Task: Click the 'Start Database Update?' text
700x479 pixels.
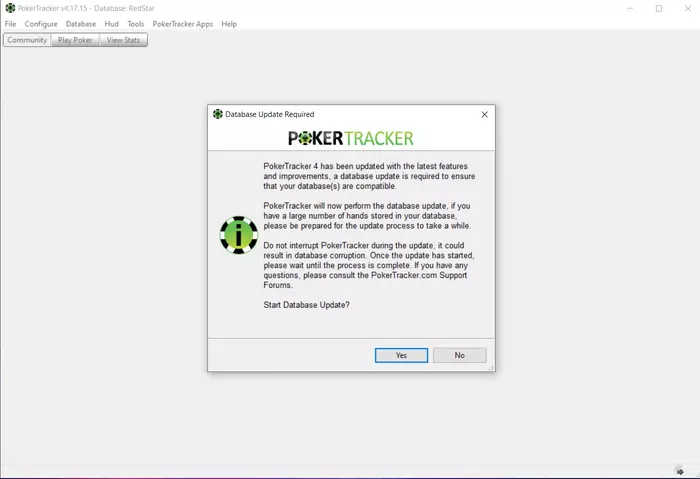Action: click(x=306, y=305)
